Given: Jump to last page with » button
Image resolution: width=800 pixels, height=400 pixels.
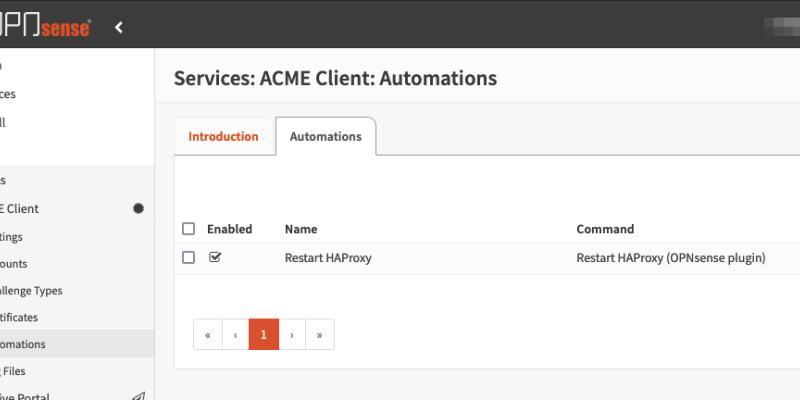Looking at the screenshot, I should [320, 335].
